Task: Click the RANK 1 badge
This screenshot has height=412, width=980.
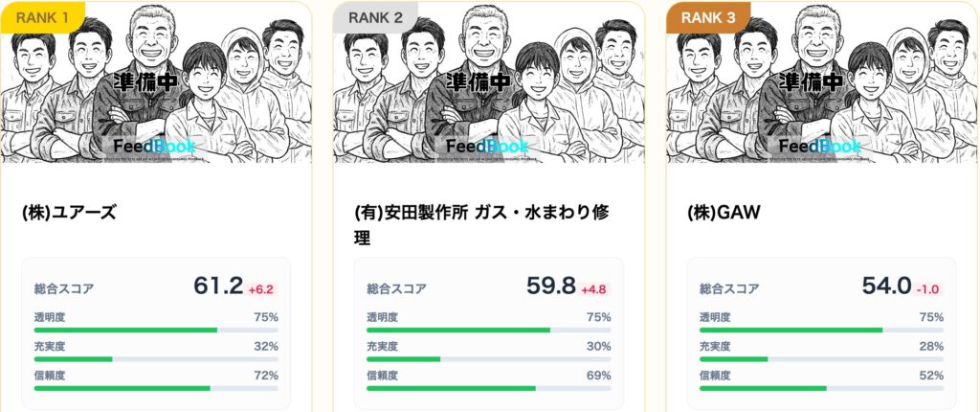Action: pyautogui.click(x=43, y=16)
